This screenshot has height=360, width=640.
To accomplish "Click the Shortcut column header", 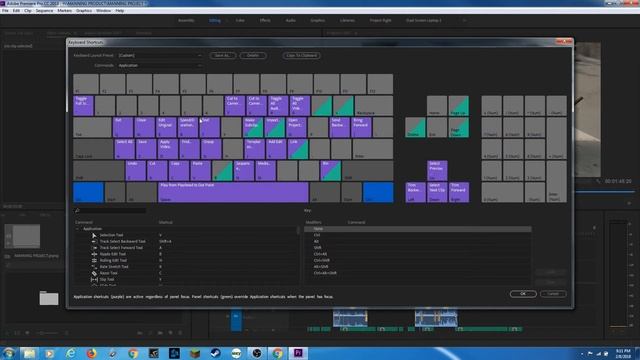I will coord(166,222).
